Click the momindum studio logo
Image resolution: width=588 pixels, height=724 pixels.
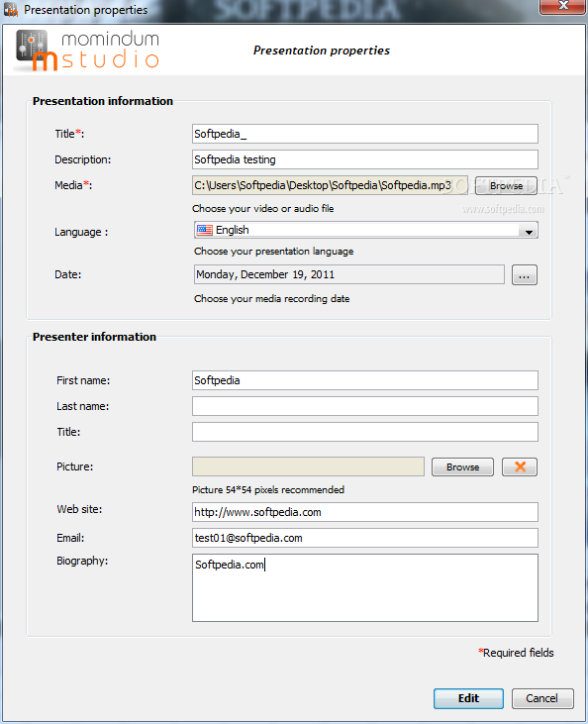pos(88,51)
